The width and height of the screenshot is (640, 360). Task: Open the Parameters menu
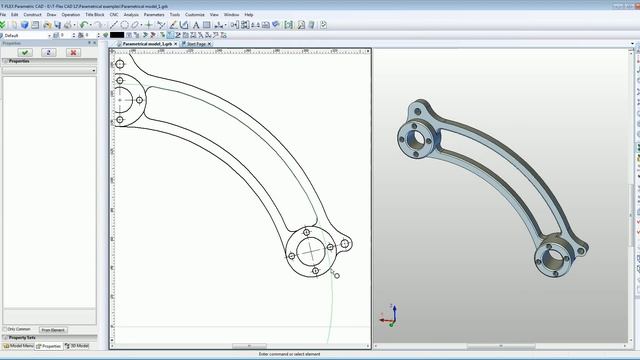point(154,14)
